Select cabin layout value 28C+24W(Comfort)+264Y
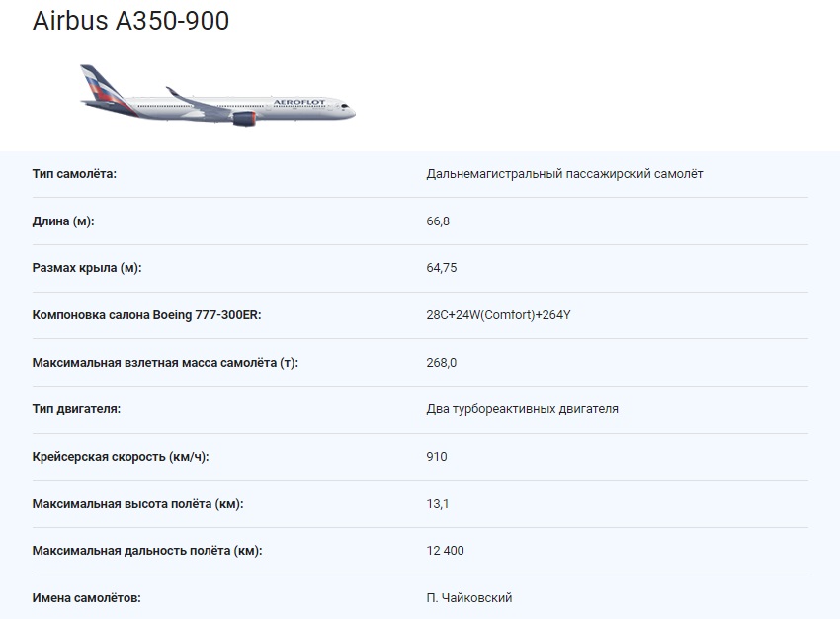 pos(498,315)
